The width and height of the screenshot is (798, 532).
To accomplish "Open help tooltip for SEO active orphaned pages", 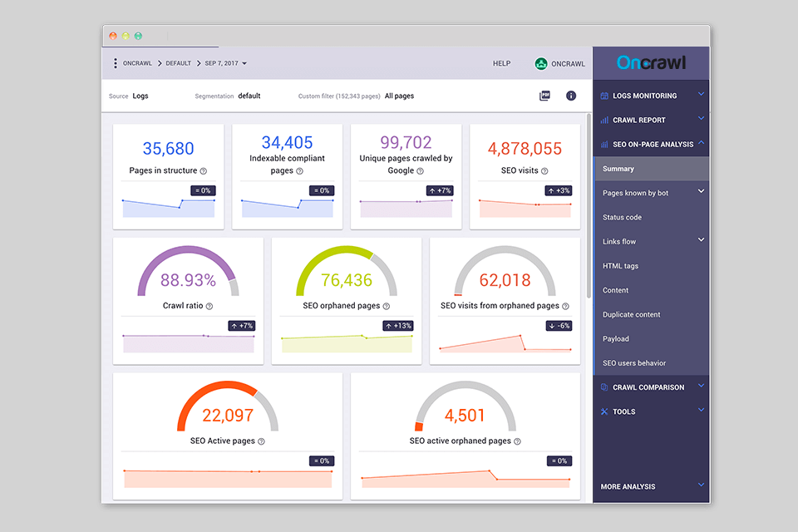I will (517, 441).
